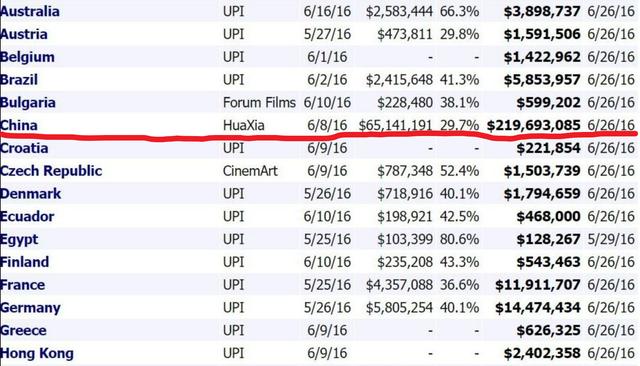Click the CinemArt distributor cell

[250, 171]
